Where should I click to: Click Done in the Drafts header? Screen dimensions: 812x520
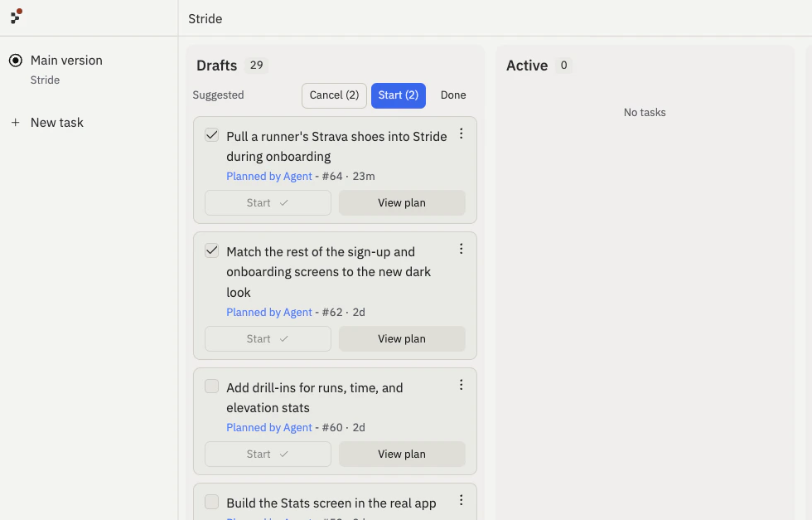click(453, 95)
